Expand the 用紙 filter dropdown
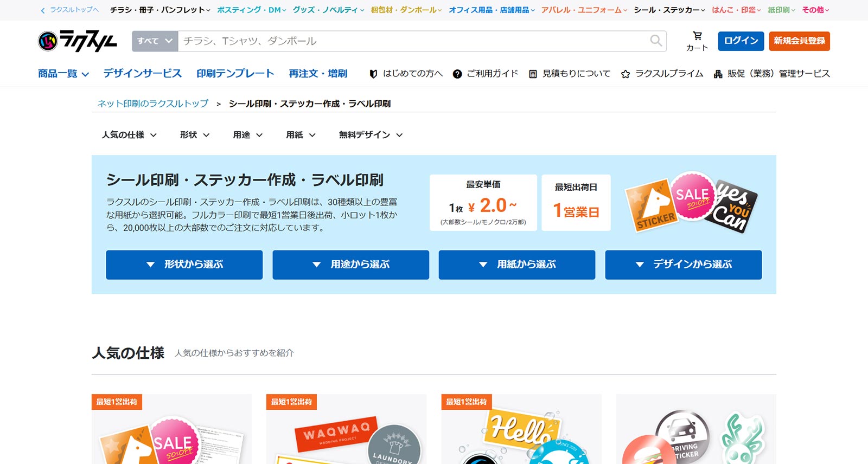 301,135
